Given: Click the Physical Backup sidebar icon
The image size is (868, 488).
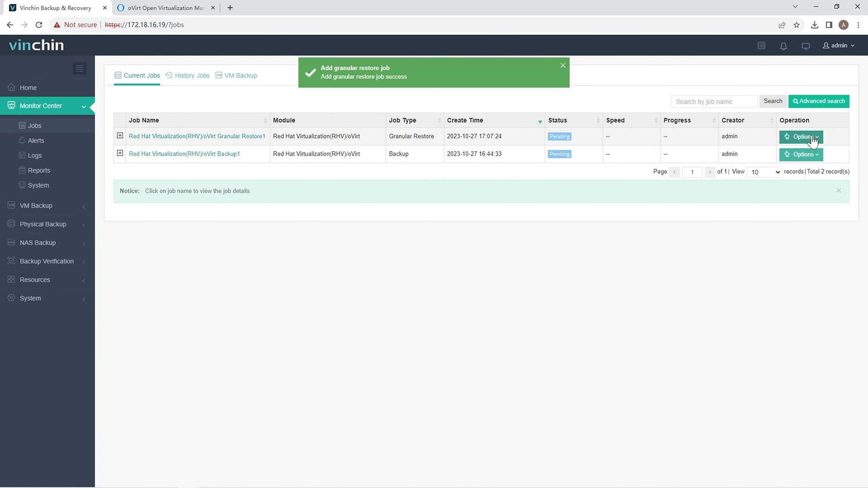Looking at the screenshot, I should pyautogui.click(x=11, y=224).
